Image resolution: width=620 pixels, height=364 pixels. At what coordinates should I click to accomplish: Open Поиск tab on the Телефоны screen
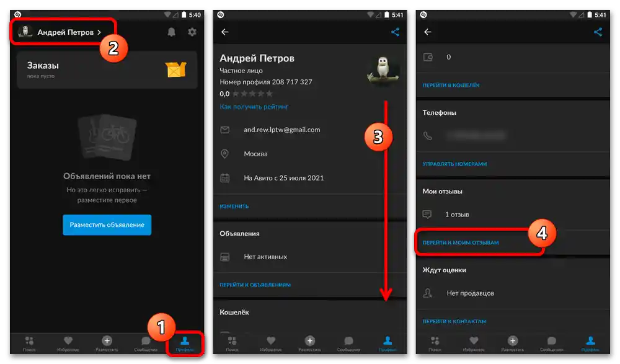point(435,344)
